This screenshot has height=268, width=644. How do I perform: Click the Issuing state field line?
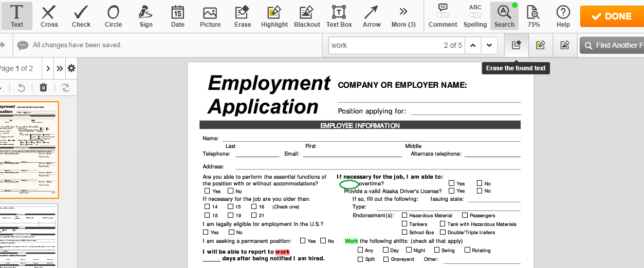(494, 199)
